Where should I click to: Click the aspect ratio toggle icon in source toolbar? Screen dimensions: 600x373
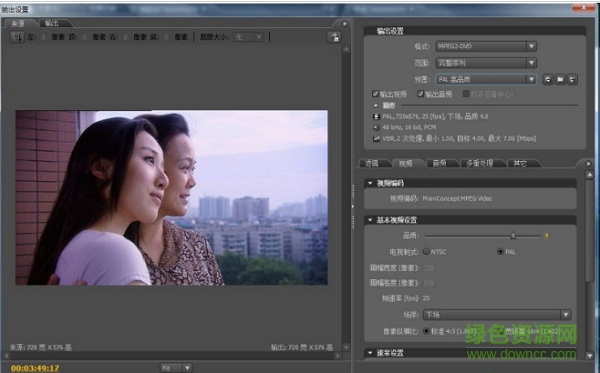coord(334,37)
